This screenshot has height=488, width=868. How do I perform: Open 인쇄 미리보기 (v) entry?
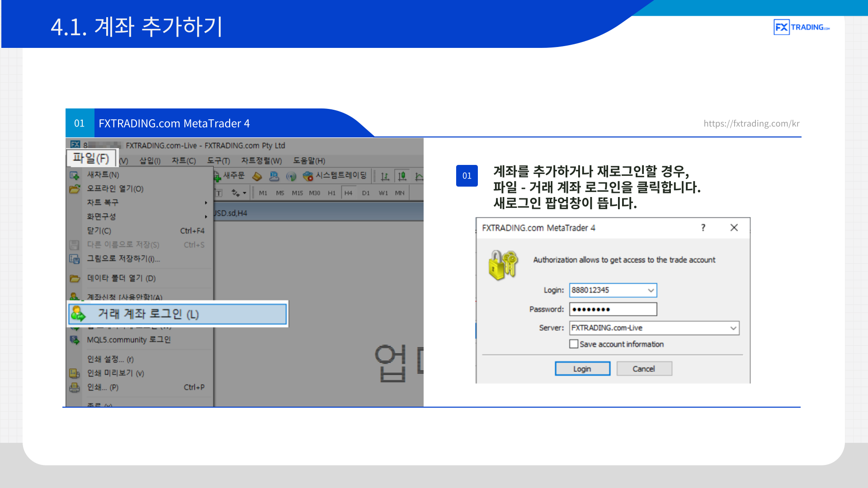click(x=140, y=373)
